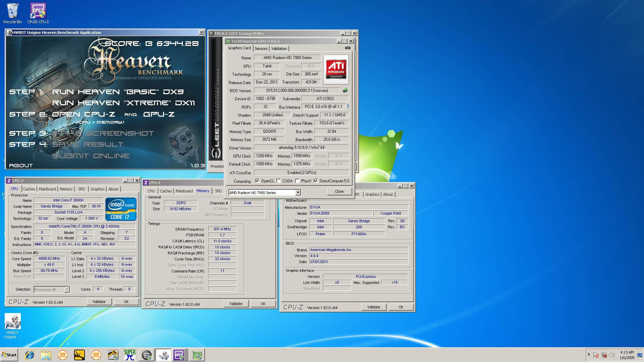Click the yellow-black grass icon in taskbar
This screenshot has width=644, height=362.
coord(79,355)
